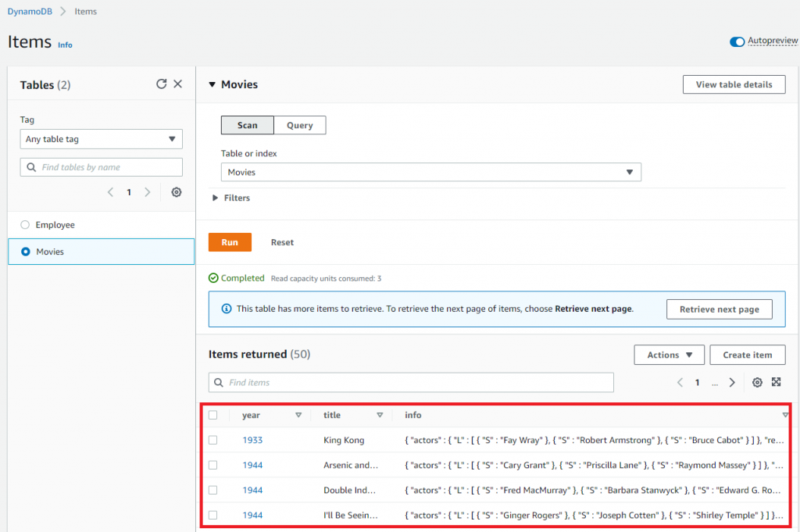
Task: Collapse the Movies section
Action: (x=212, y=84)
